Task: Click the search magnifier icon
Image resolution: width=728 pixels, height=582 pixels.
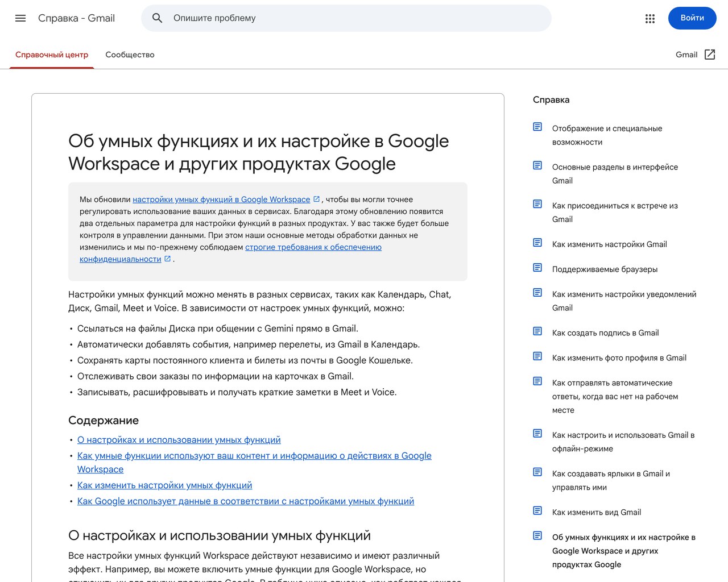Action: pyautogui.click(x=158, y=18)
